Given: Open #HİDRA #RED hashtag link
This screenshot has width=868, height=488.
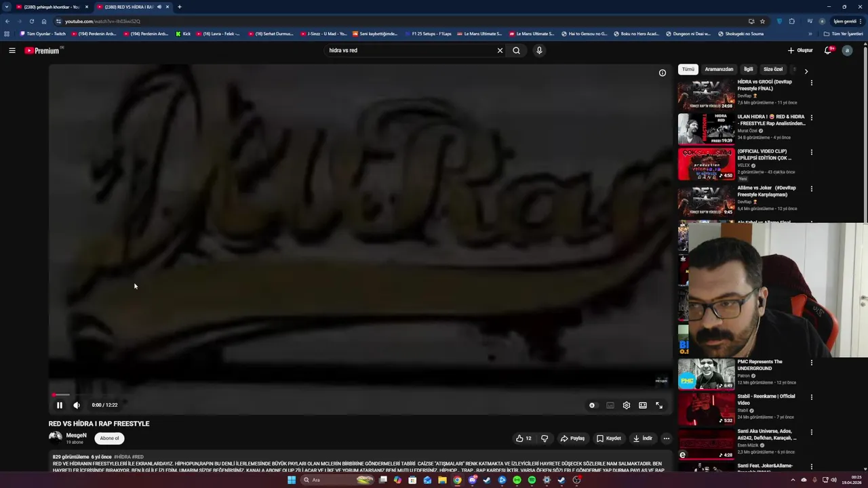Looking at the screenshot, I should pos(129,457).
